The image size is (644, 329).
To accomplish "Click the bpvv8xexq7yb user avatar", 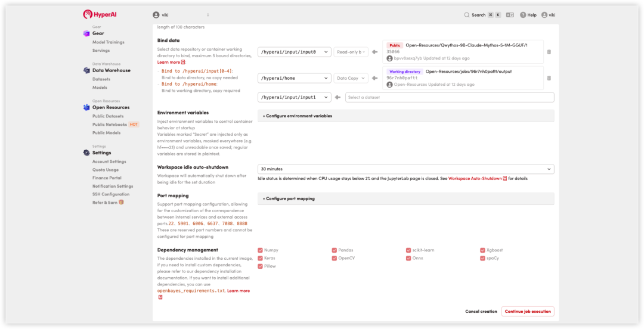I will point(389,58).
